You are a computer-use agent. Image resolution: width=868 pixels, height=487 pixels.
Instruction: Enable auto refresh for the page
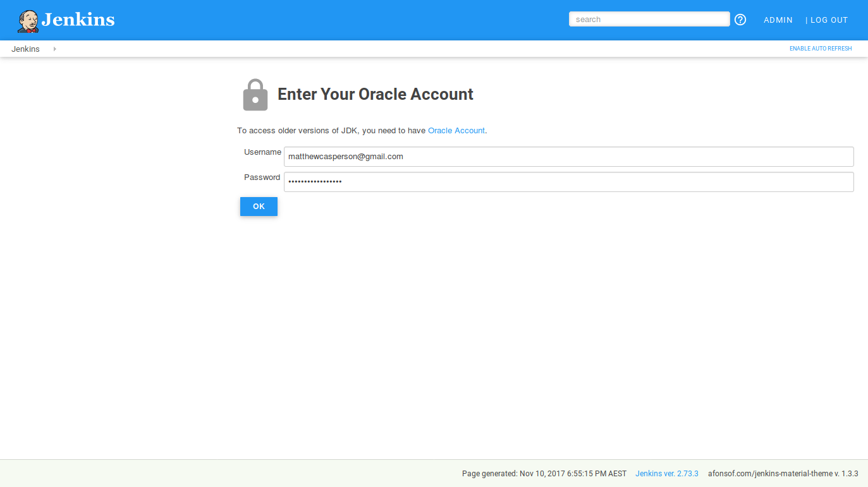click(x=820, y=48)
